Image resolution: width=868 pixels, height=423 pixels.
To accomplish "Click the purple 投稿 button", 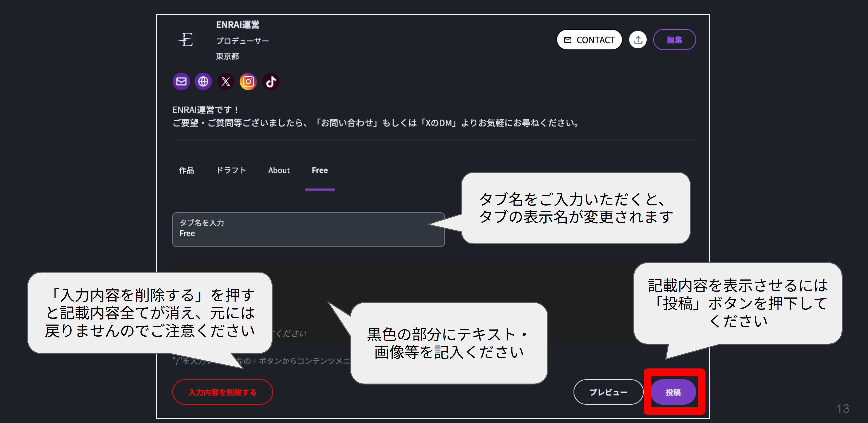I will pyautogui.click(x=673, y=392).
